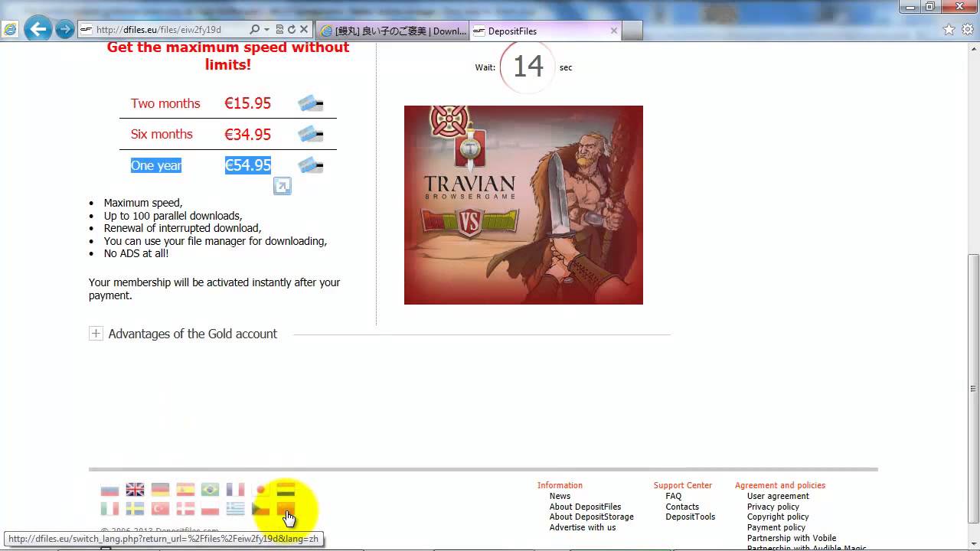This screenshot has height=551, width=980.
Task: Click the €34.95 price
Action: (x=247, y=134)
